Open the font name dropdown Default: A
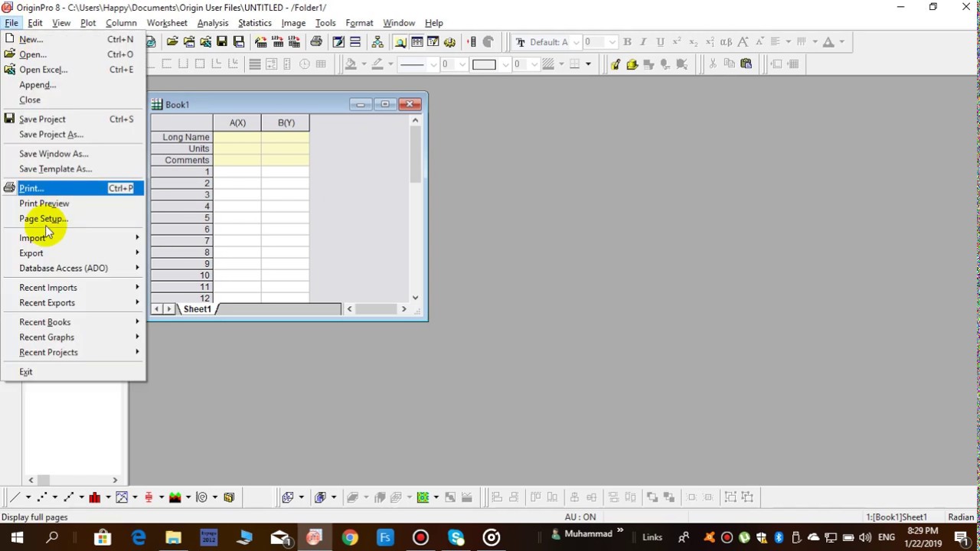 tap(576, 42)
